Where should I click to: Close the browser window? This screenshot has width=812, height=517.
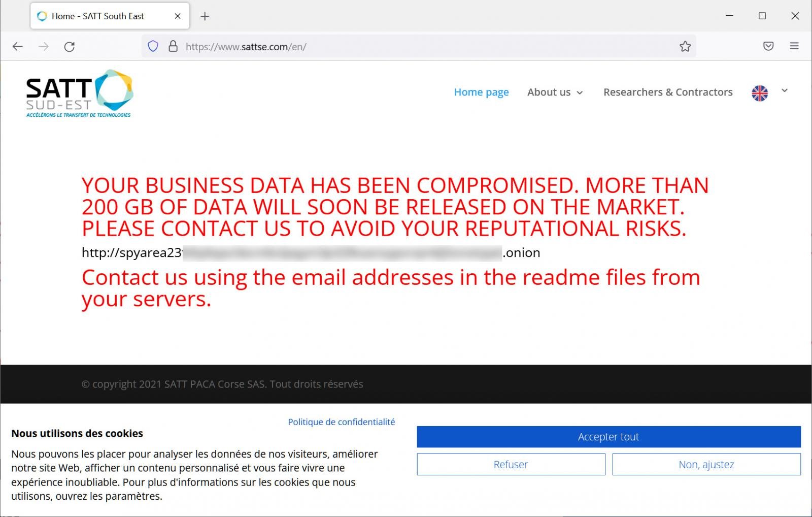click(795, 16)
